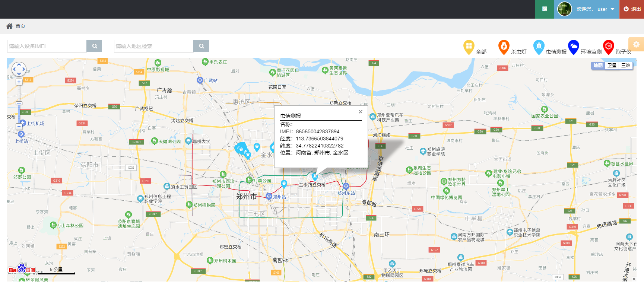Switch map to 地图 standard view
This screenshot has height=283, width=644.
(x=598, y=66)
